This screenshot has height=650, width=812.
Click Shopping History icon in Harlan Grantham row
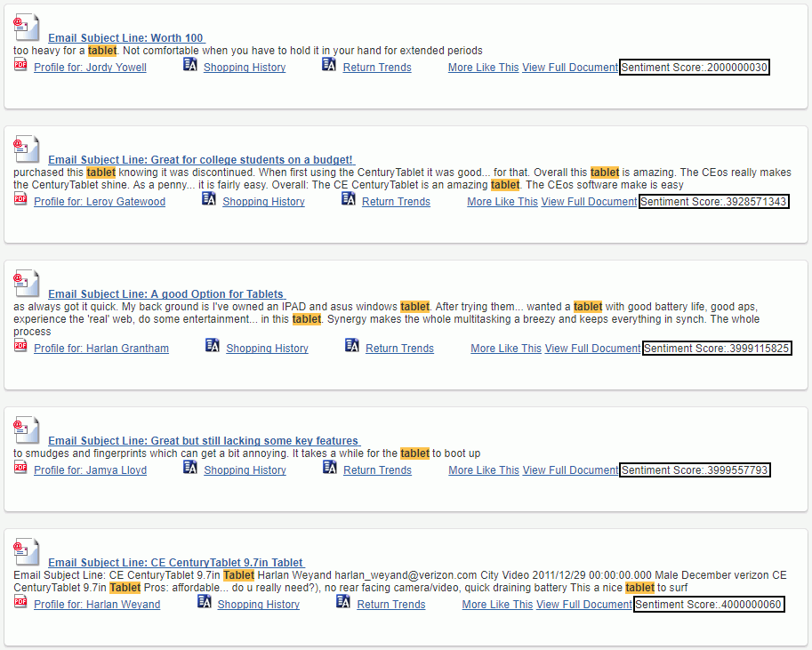213,346
